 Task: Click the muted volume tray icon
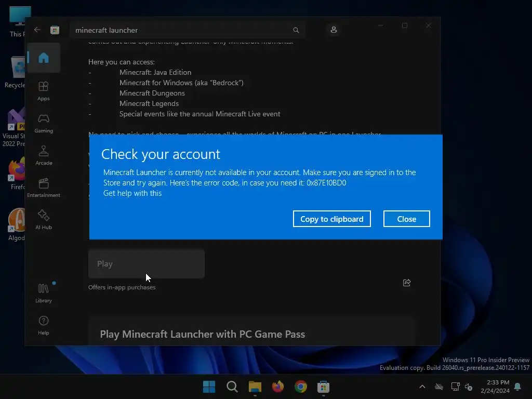click(469, 387)
